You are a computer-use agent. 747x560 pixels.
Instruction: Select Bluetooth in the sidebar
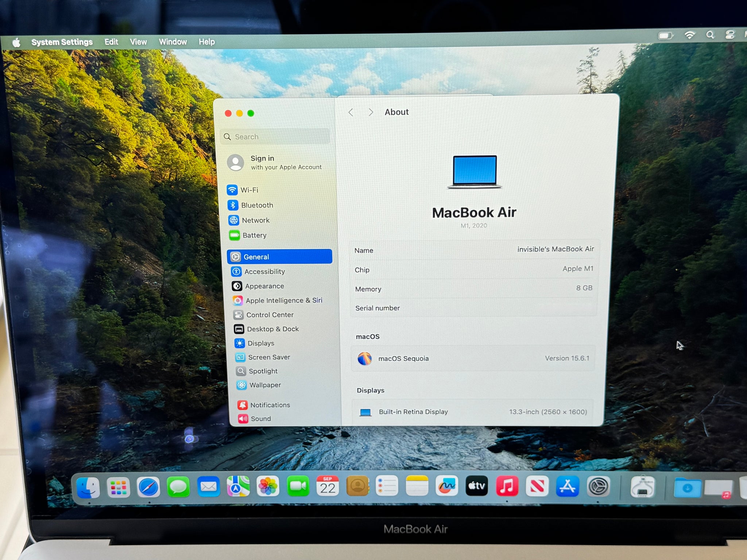(256, 205)
